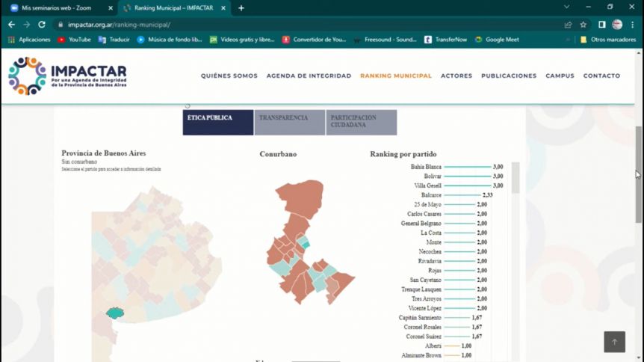
Task: Open the Google Meet bookmark
Action: point(497,40)
